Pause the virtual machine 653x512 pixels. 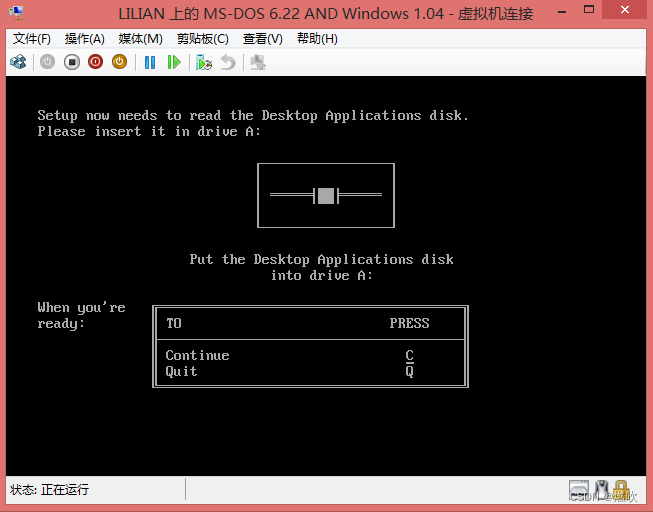(x=150, y=62)
